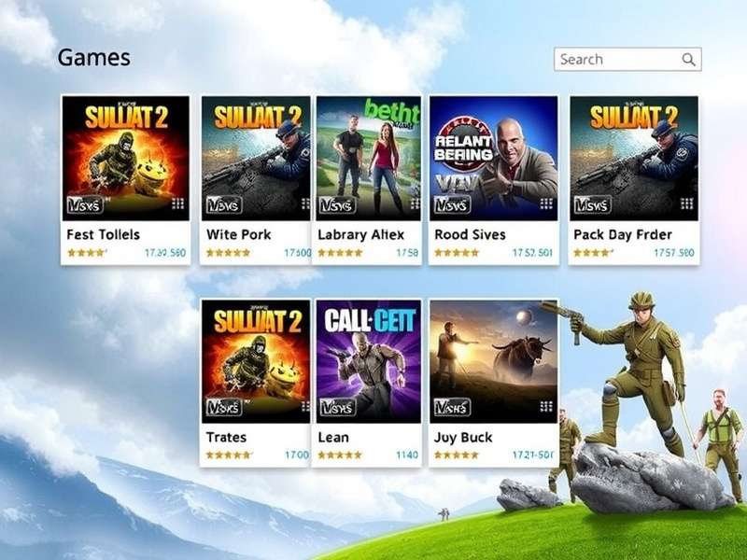747x560 pixels.
Task: Click the grid dots icon on Pack Day Frder cover
Action: 687,204
